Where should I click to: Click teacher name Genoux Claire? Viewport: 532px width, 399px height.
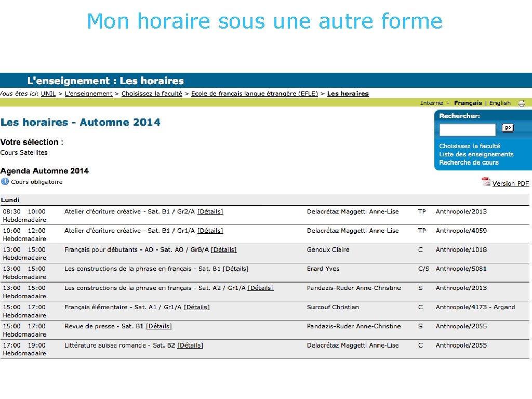tap(328, 250)
